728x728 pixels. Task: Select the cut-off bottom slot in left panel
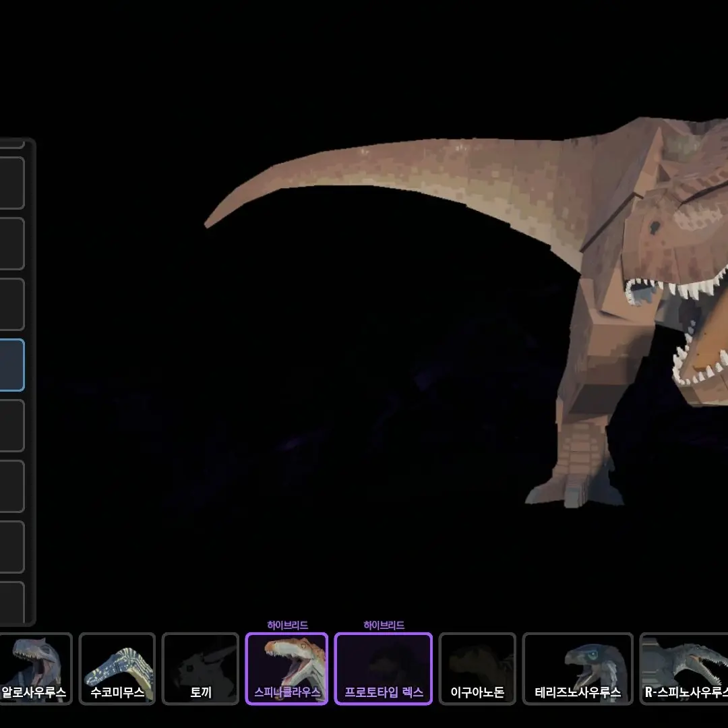[11, 602]
